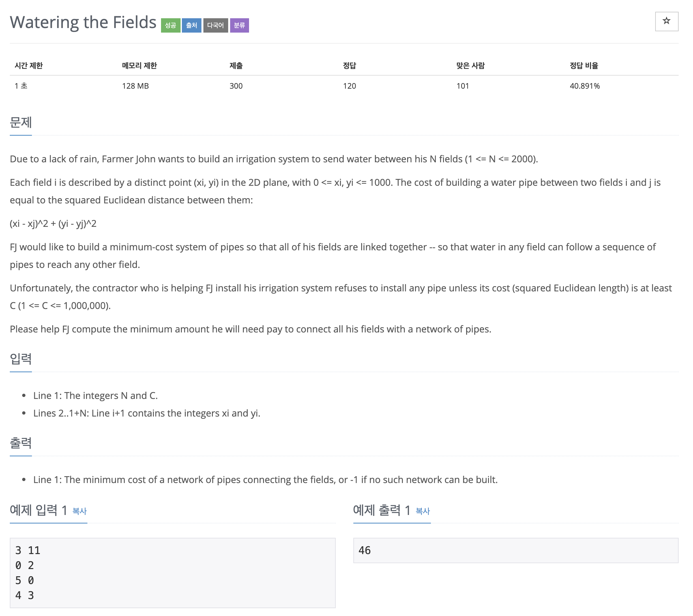The image size is (693, 616).
Task: Click the blue 출처 badge
Action: [x=192, y=25]
